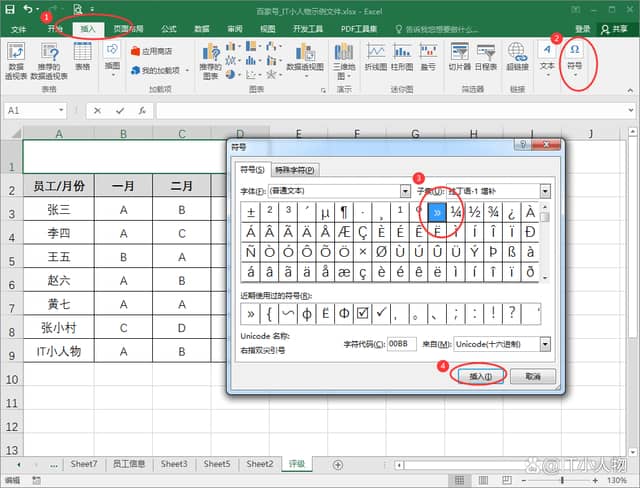Switch to Normal view icon in status bar
This screenshot has height=488, width=640.
[459, 480]
